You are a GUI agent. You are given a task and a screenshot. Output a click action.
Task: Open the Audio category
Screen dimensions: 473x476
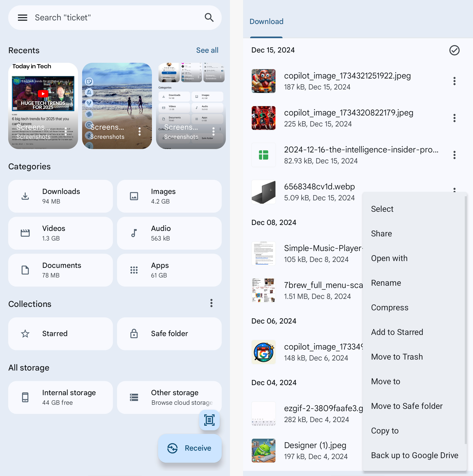(169, 233)
